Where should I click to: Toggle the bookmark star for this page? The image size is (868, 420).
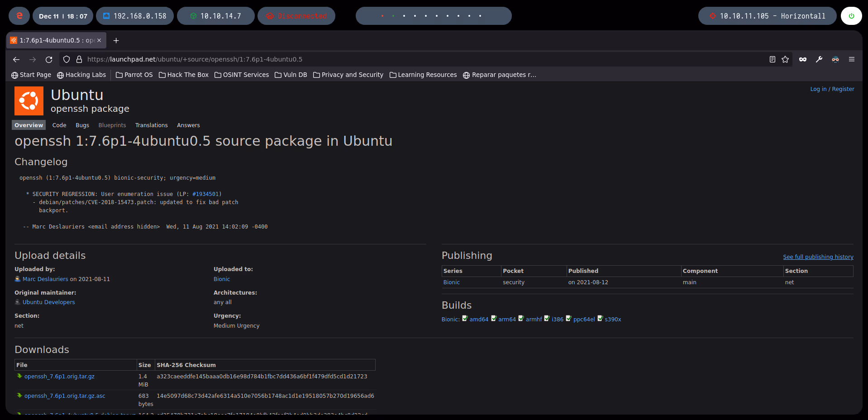pos(785,59)
